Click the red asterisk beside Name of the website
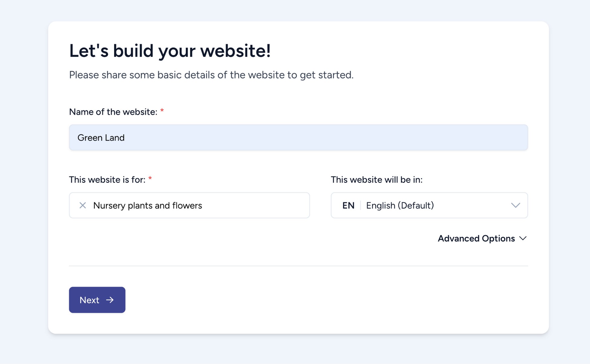 pos(162,111)
